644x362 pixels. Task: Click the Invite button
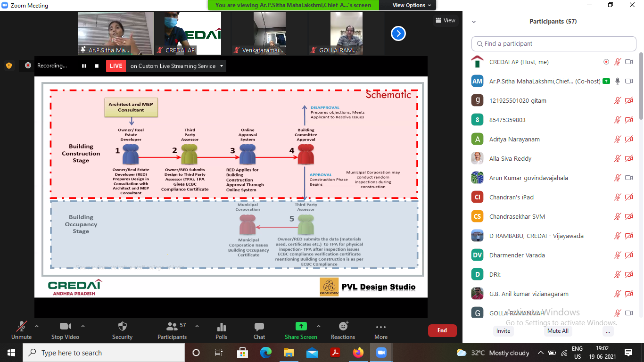tap(503, 331)
